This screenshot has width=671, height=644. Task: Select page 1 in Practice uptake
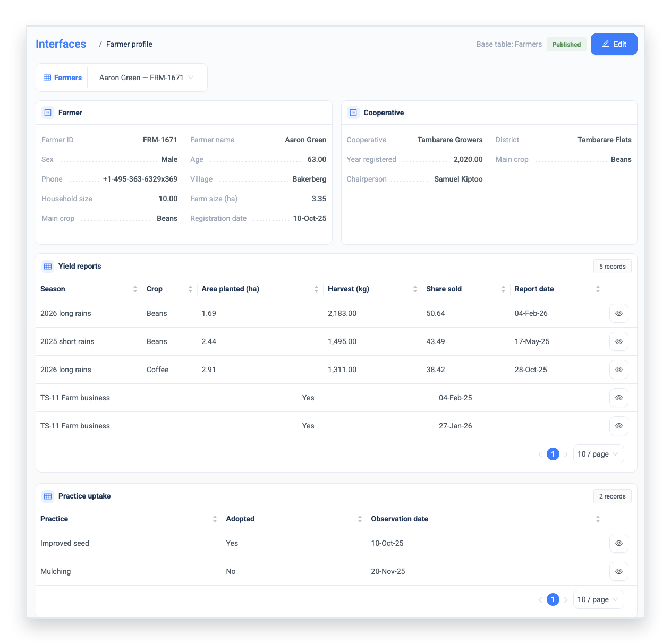553,599
